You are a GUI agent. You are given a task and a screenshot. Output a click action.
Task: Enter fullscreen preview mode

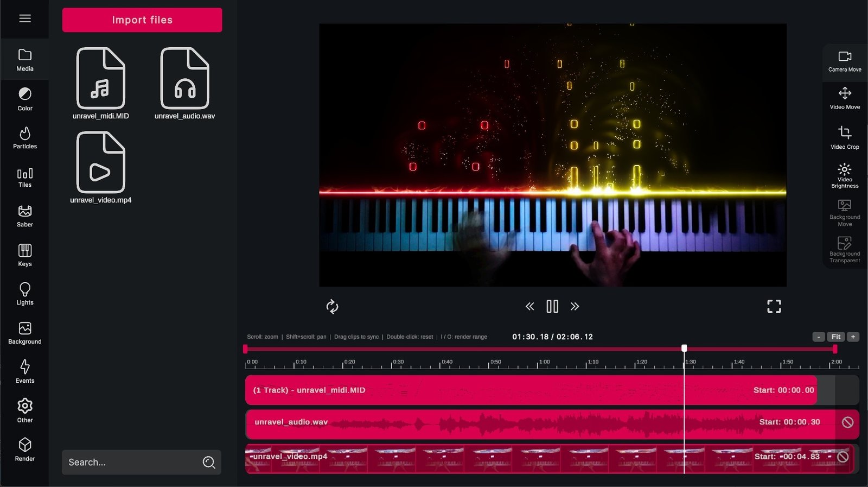coord(774,307)
